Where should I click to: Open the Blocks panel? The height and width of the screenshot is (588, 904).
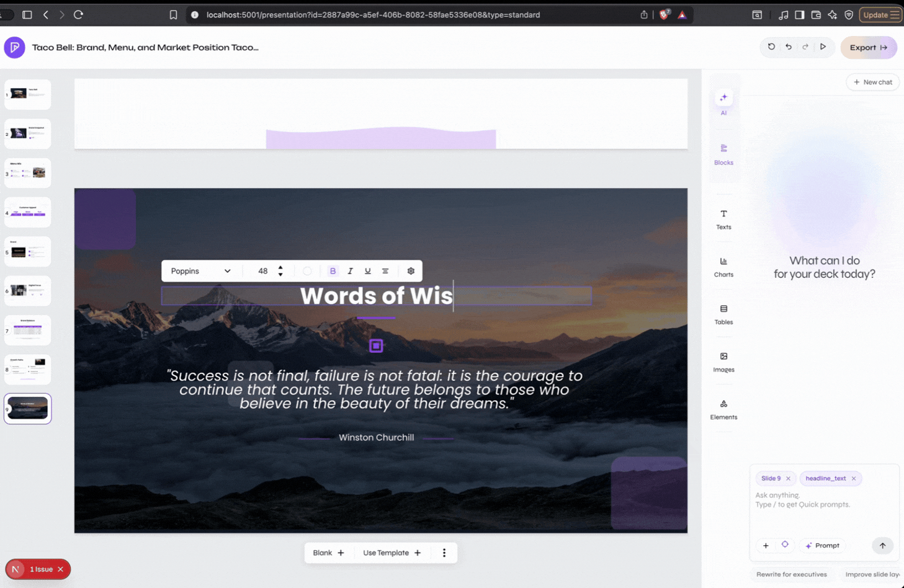tap(723, 154)
